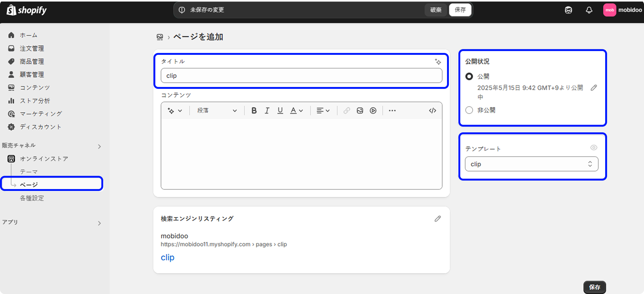Click the Bold formatting icon
644x294 pixels.
point(254,111)
